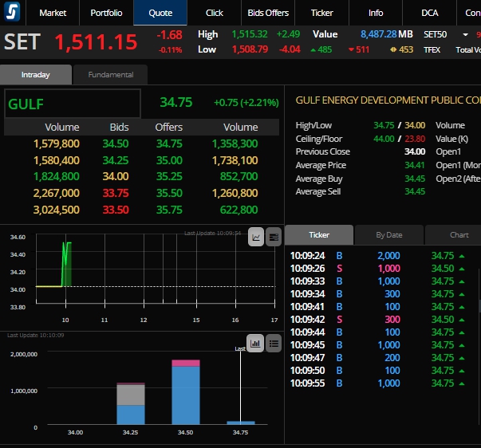Click the GULF last price 34.75 header
This screenshot has height=448, width=481.
coord(176,102)
